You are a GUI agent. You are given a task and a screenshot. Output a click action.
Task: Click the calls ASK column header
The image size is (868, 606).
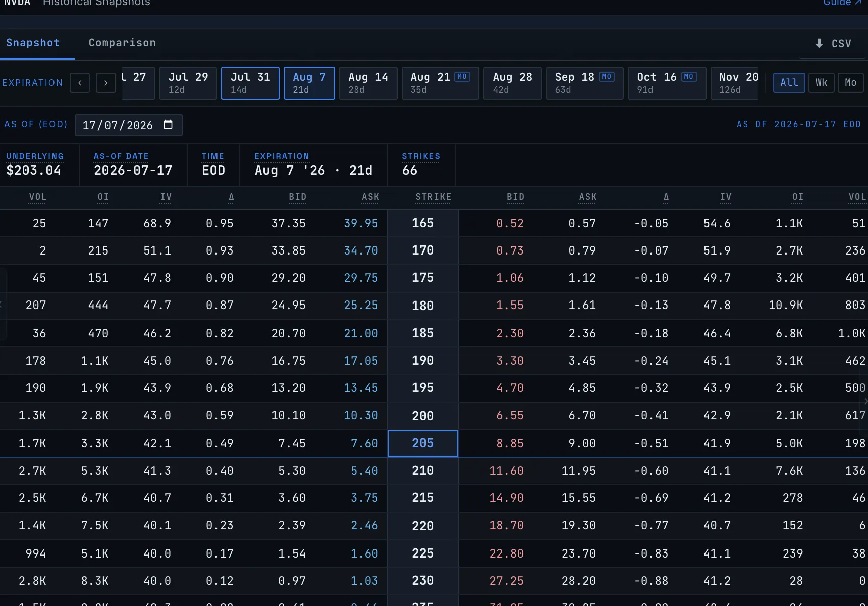point(370,197)
